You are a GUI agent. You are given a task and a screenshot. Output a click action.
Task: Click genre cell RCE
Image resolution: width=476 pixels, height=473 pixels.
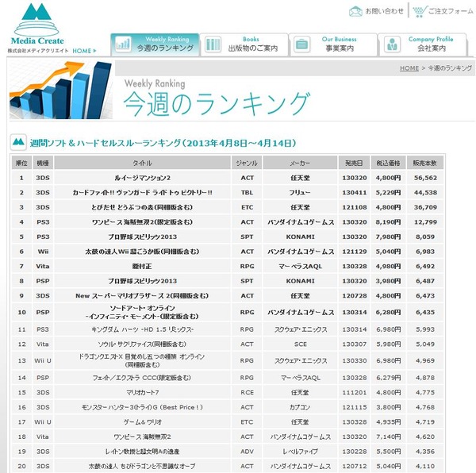tap(247, 393)
